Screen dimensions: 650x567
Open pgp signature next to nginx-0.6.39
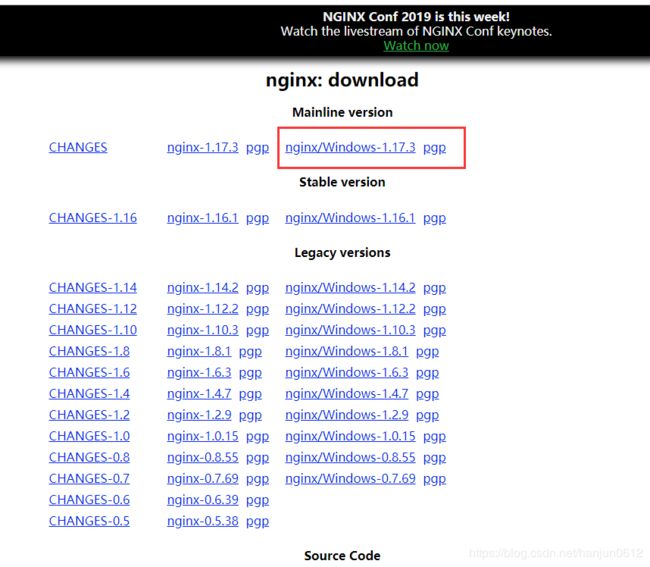[257, 500]
